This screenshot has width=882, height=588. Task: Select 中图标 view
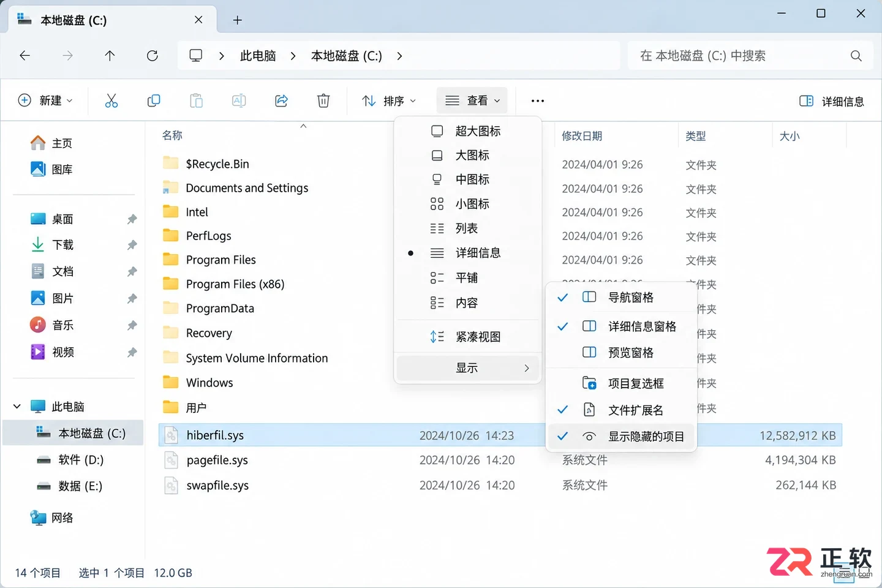[x=468, y=179]
